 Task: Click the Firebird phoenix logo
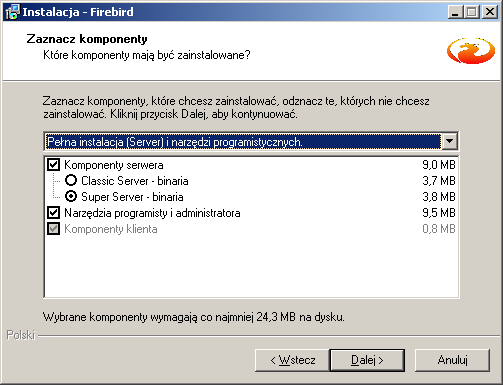tap(471, 51)
